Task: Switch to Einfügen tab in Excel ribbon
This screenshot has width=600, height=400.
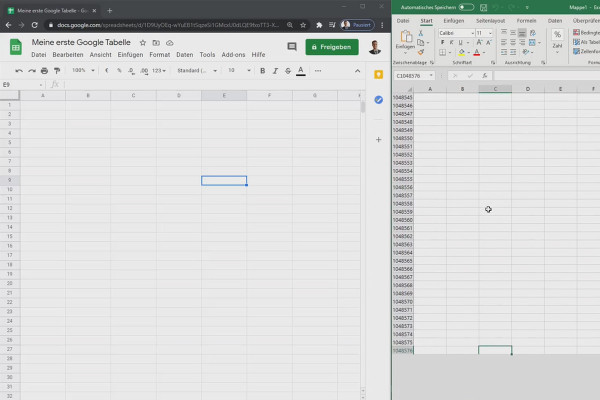Action: (454, 21)
